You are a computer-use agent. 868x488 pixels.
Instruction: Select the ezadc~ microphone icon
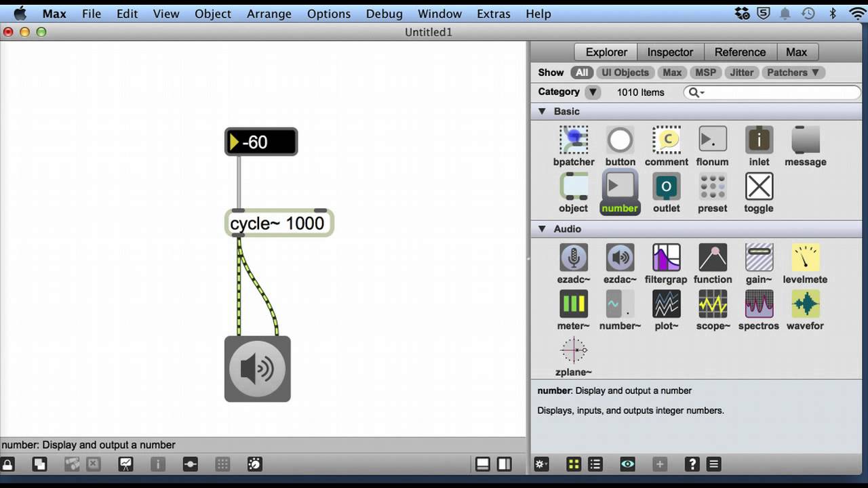[574, 258]
